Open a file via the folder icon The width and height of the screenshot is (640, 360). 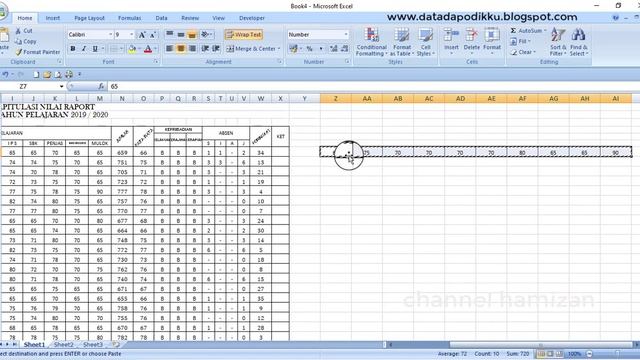coord(47,74)
